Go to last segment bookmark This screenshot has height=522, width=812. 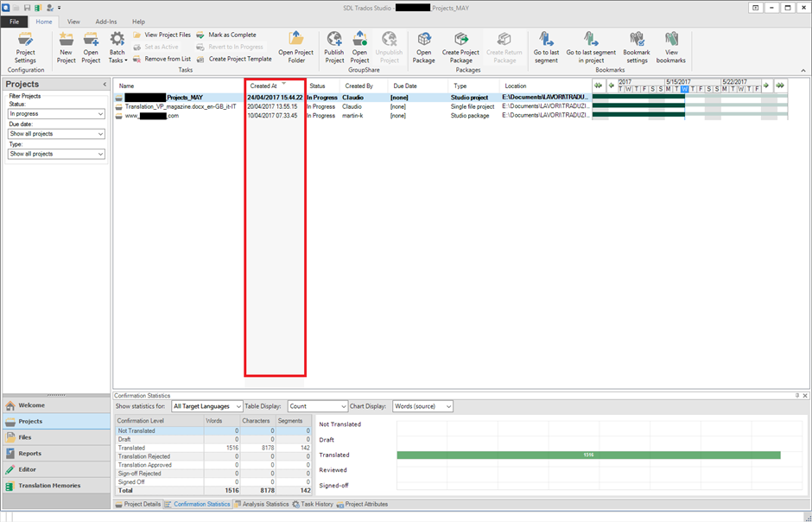coord(546,48)
